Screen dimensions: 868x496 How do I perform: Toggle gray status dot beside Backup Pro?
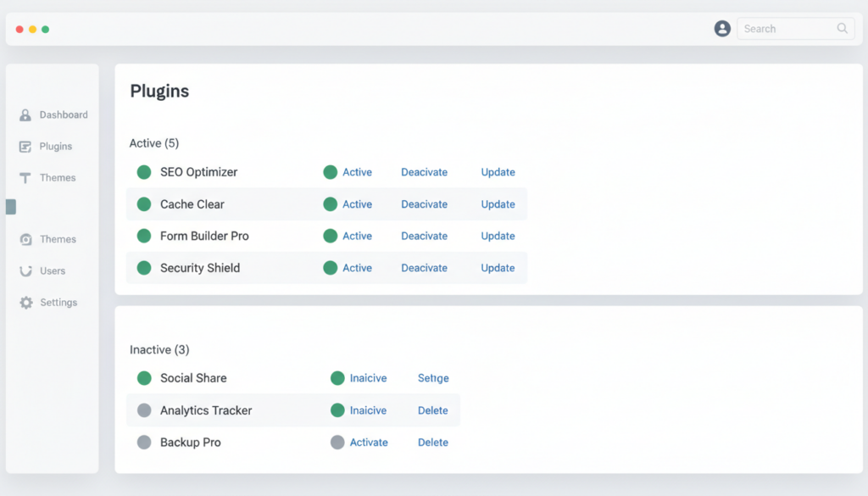tap(144, 443)
